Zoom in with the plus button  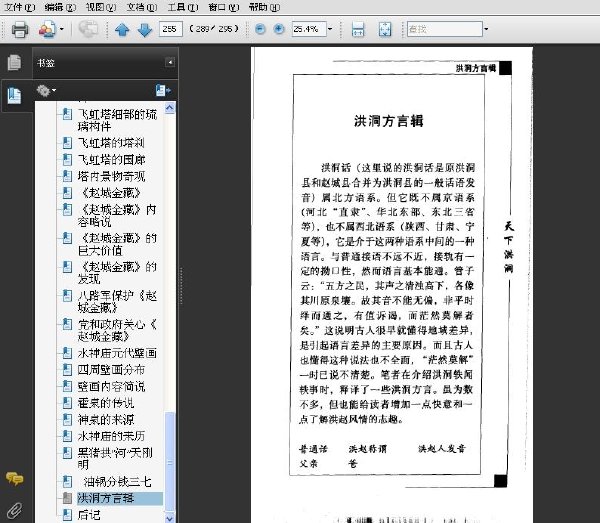pos(279,29)
